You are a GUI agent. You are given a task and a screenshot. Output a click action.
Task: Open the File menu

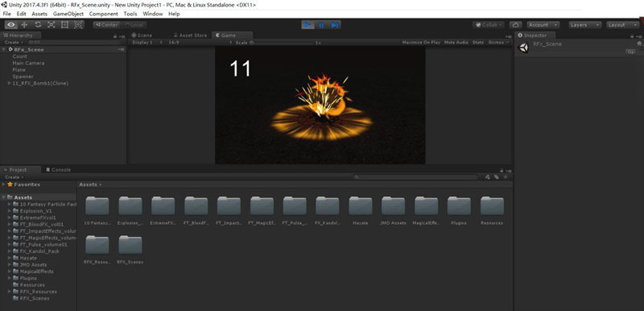pyautogui.click(x=7, y=14)
